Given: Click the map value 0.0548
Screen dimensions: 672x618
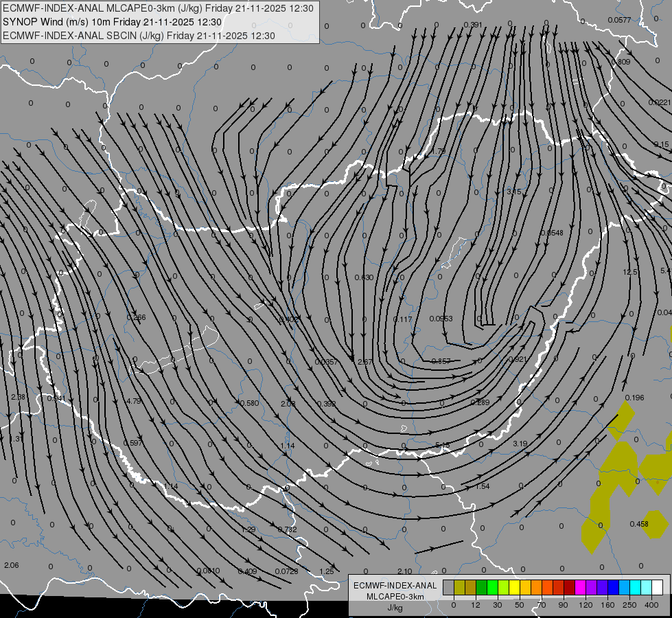Looking at the screenshot, I should [552, 233].
